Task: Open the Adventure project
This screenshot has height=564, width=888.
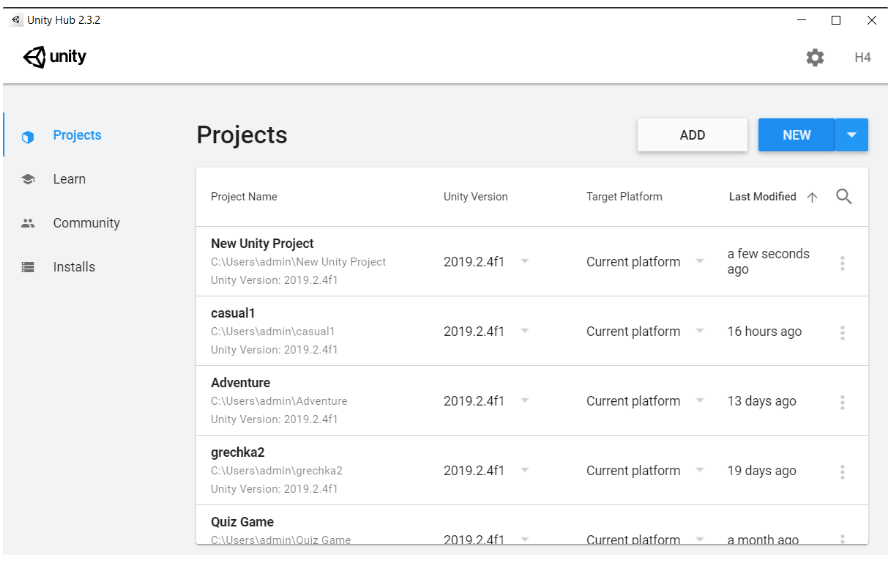Action: pos(240,383)
